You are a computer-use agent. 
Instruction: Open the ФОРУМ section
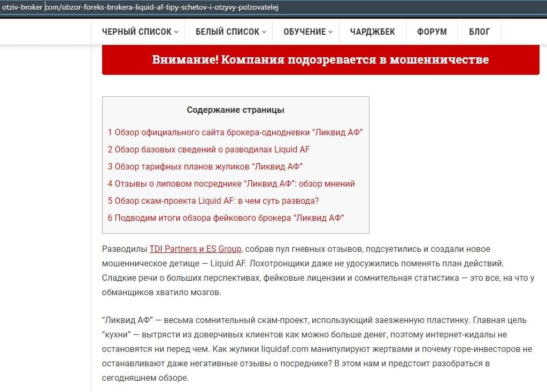[x=432, y=32]
